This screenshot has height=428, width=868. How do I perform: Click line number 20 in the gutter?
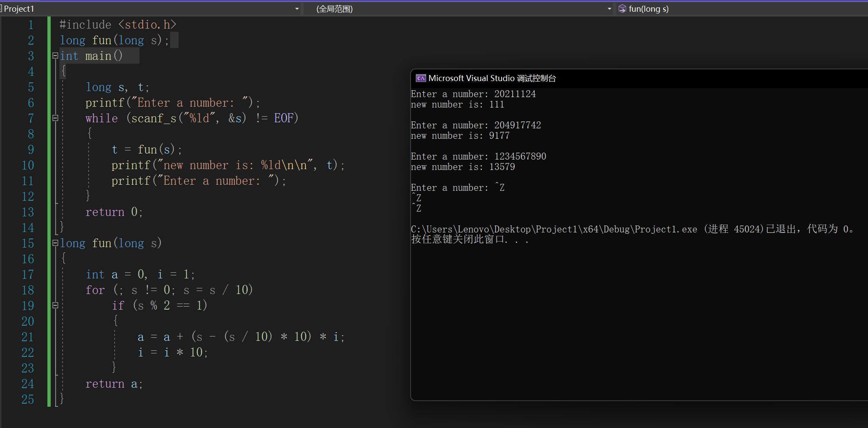(28, 321)
